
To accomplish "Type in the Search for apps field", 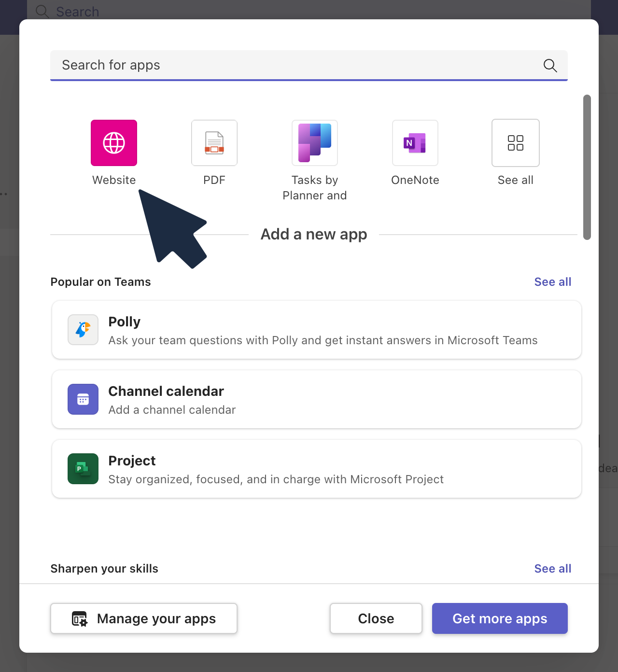I will [x=290, y=65].
